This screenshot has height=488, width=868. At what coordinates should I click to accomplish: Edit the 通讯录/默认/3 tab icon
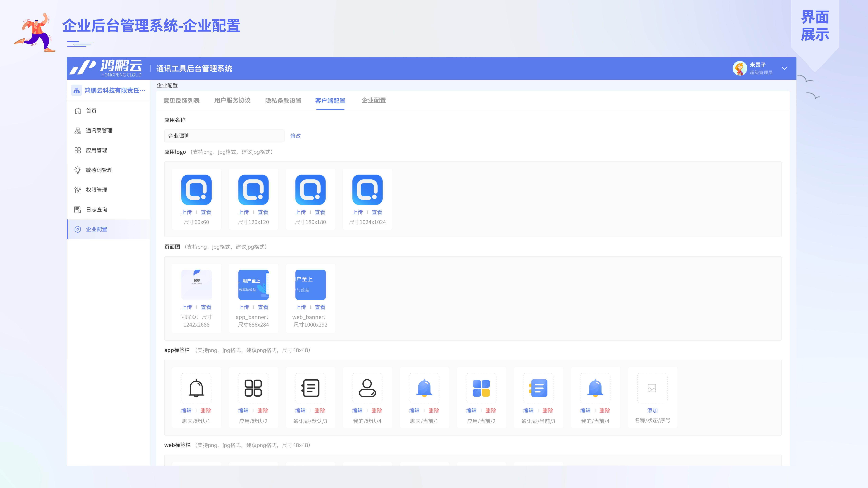point(300,411)
